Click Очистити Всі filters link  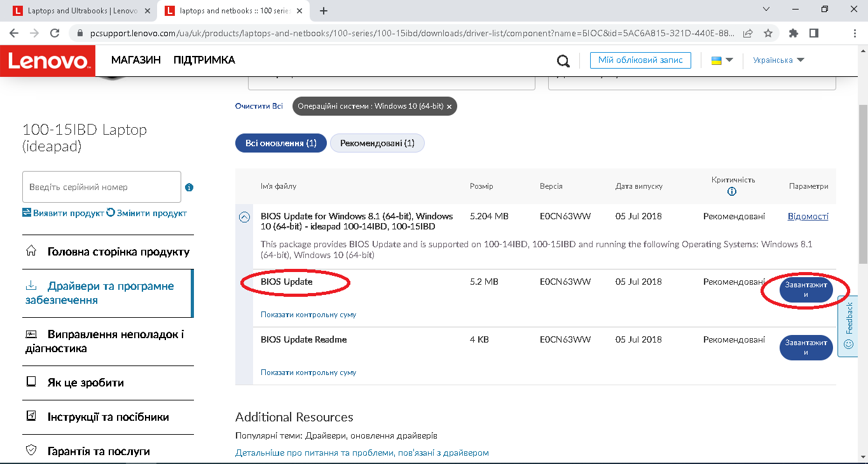(x=259, y=106)
